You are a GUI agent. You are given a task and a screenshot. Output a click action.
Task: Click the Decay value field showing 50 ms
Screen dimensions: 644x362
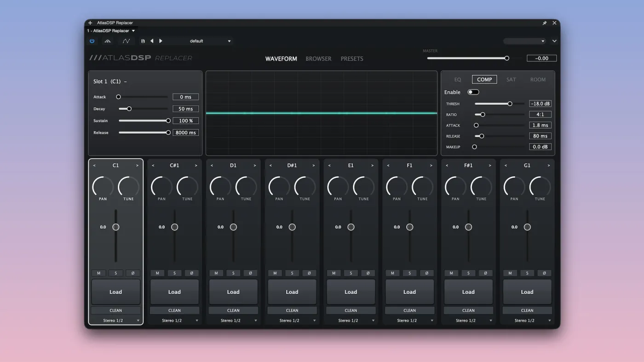point(186,109)
